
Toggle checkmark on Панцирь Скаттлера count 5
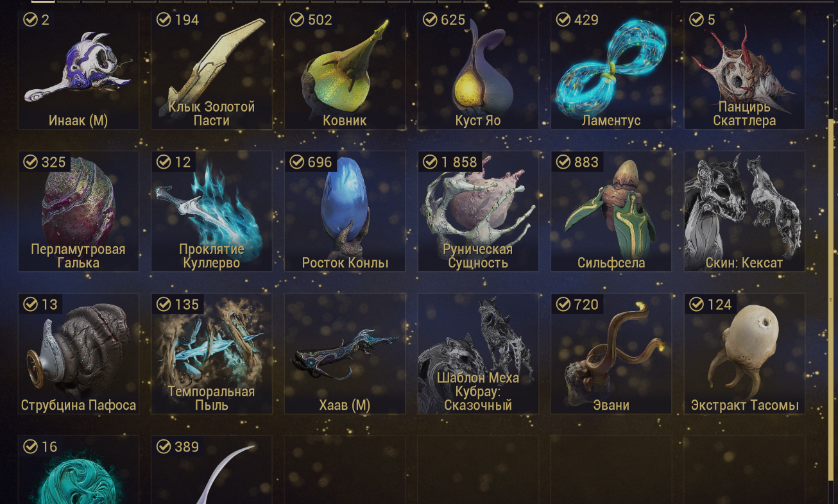click(x=696, y=20)
